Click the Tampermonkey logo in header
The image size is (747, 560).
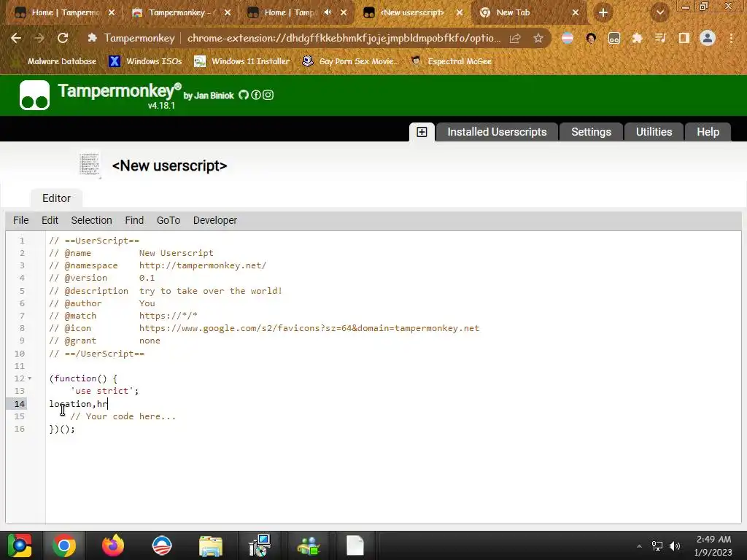click(x=34, y=95)
